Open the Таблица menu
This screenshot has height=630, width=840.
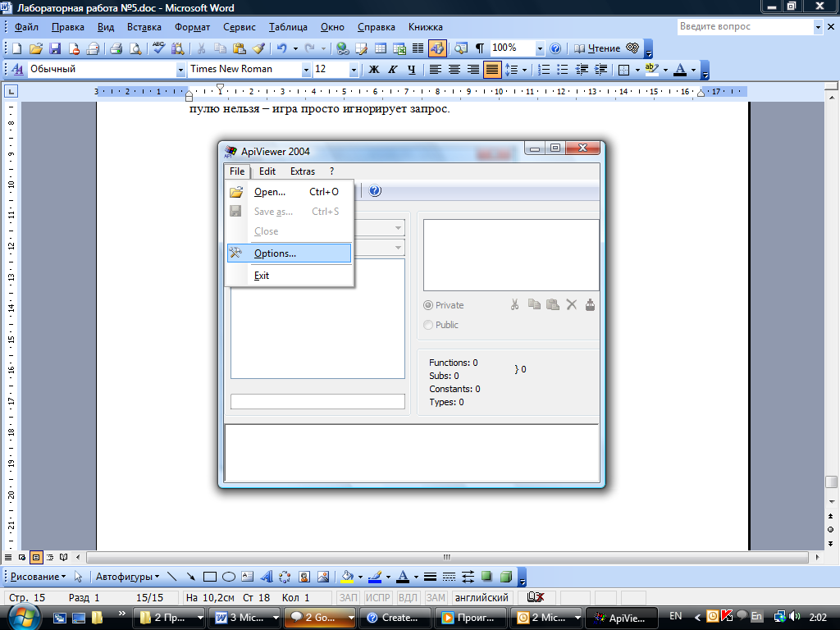[288, 27]
